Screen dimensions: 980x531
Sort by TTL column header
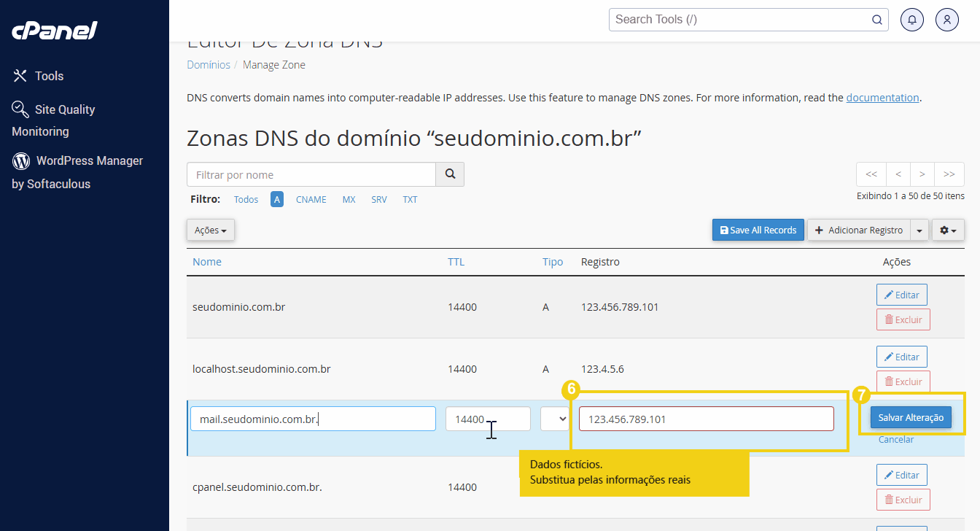[x=456, y=262]
